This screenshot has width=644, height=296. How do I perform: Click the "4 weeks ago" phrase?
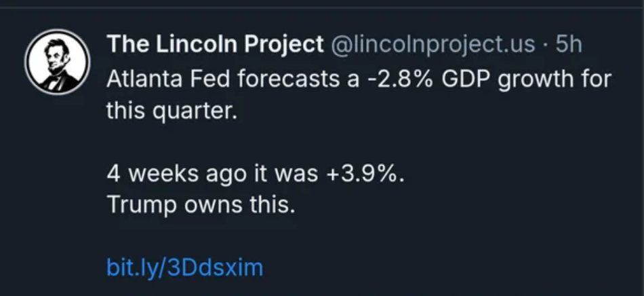pyautogui.click(x=179, y=174)
